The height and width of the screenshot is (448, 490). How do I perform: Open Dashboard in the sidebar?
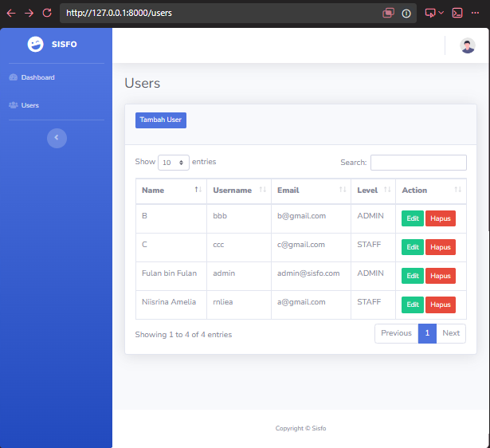click(37, 77)
